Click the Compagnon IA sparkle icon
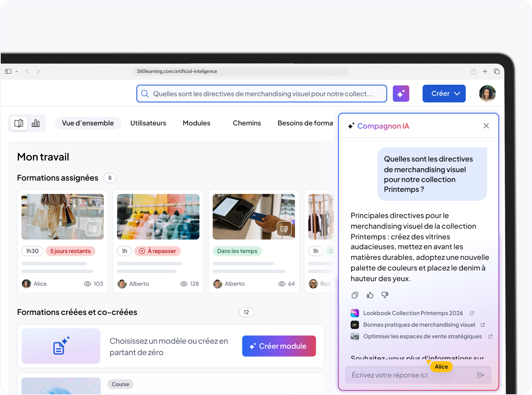Screen dimensions: 532x395 point(351,126)
